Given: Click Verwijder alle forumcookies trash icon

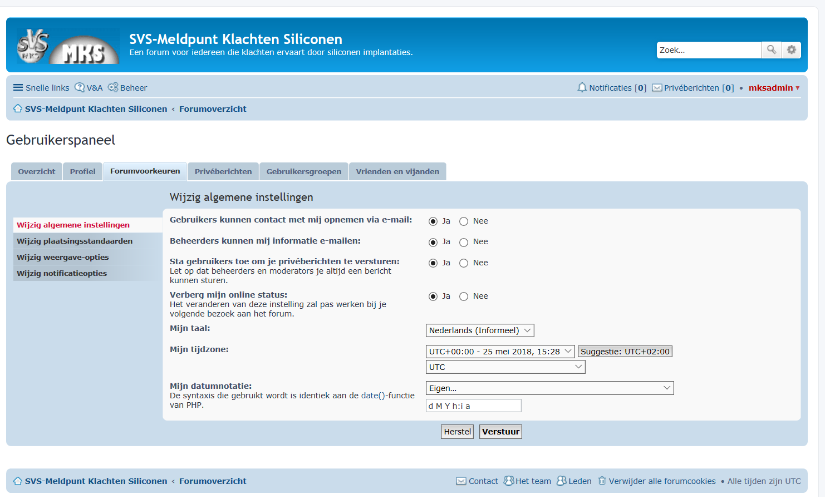Looking at the screenshot, I should pyautogui.click(x=602, y=481).
